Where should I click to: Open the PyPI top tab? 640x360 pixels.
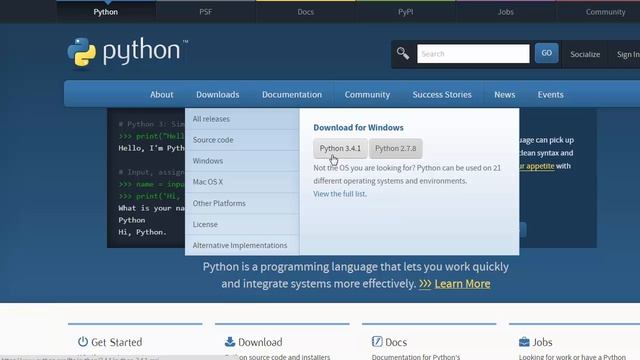coord(406,12)
